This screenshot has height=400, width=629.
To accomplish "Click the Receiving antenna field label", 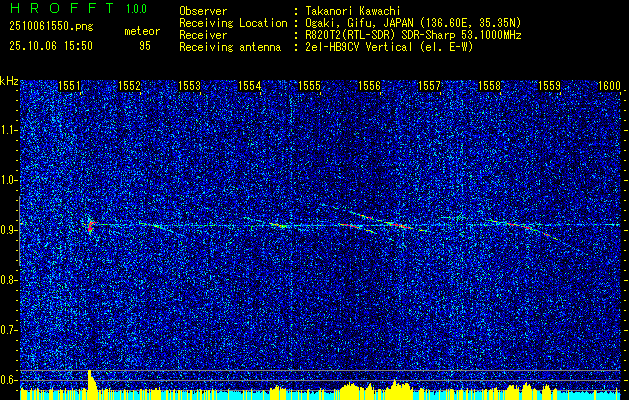I will [x=230, y=47].
